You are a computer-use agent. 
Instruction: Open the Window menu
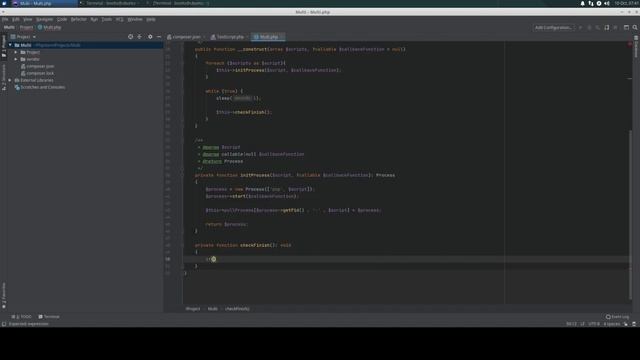(x=135, y=19)
